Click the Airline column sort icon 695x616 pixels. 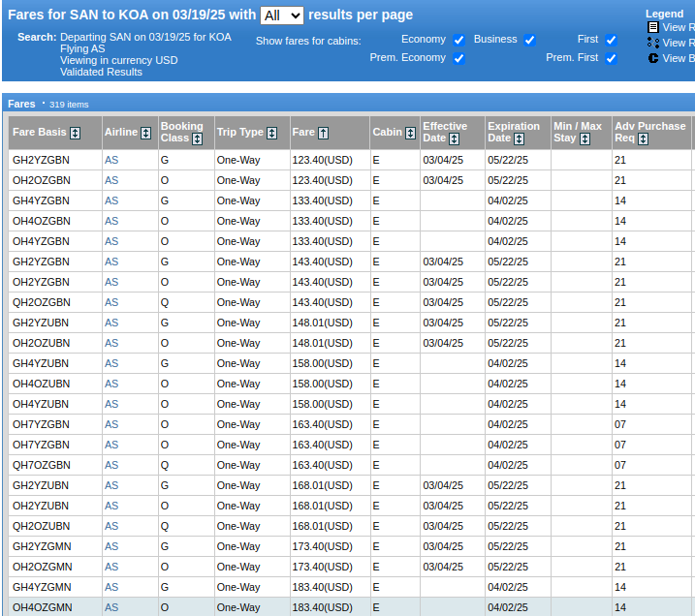(146, 133)
